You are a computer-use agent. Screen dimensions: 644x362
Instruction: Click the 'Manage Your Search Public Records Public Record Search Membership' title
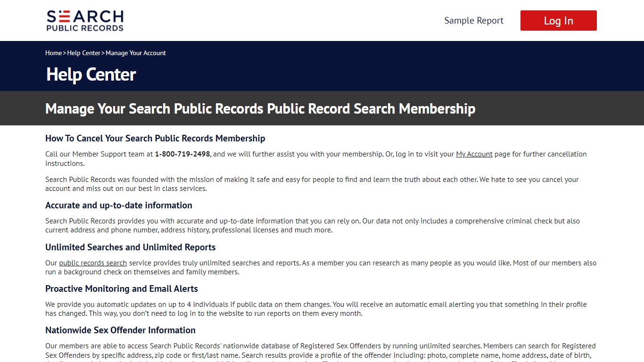260,108
